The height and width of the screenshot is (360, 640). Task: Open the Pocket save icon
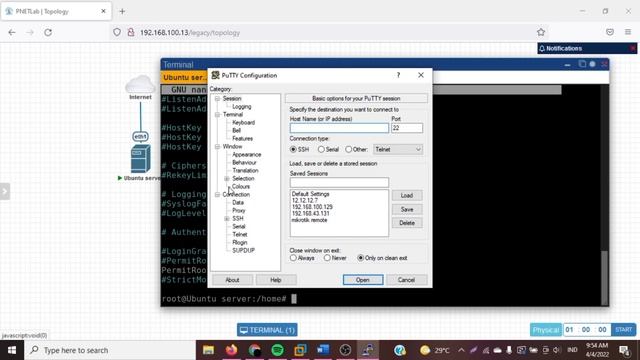[x=610, y=32]
